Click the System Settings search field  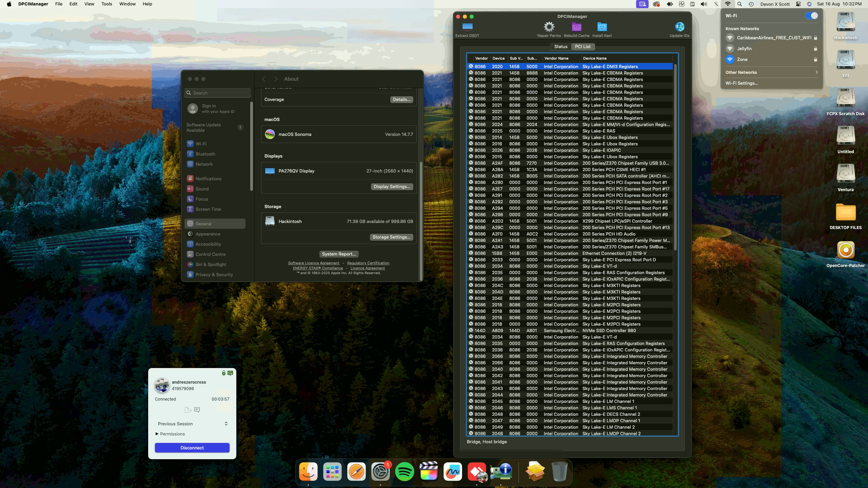click(x=218, y=93)
